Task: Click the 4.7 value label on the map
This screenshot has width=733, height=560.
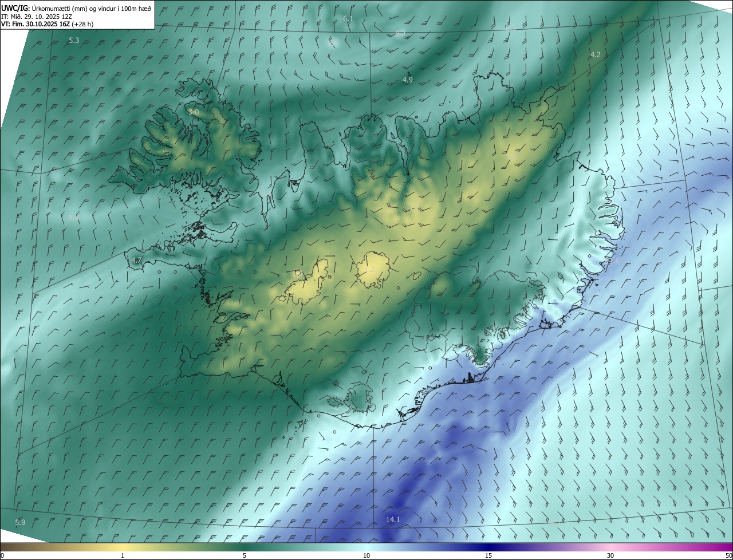Action: [x=136, y=261]
